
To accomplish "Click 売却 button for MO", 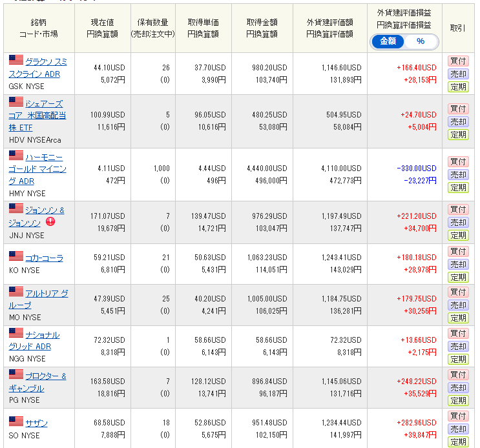I will pos(458,305).
